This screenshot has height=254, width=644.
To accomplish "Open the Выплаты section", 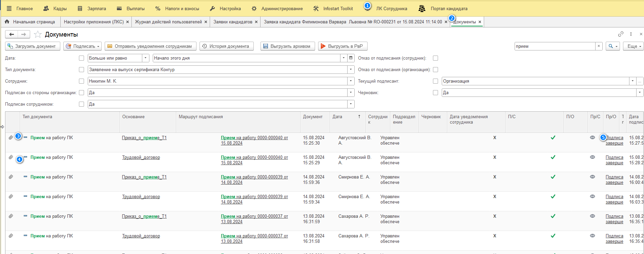I will tap(130, 8).
